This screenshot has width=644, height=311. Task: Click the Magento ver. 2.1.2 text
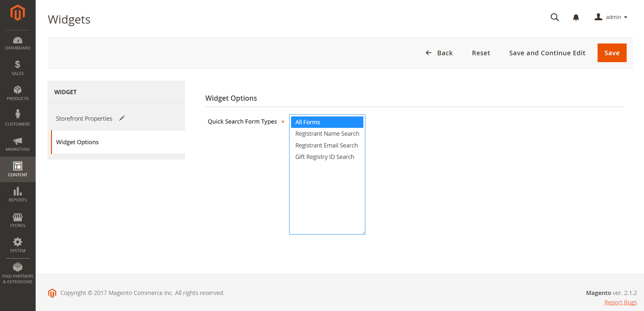coord(611,293)
